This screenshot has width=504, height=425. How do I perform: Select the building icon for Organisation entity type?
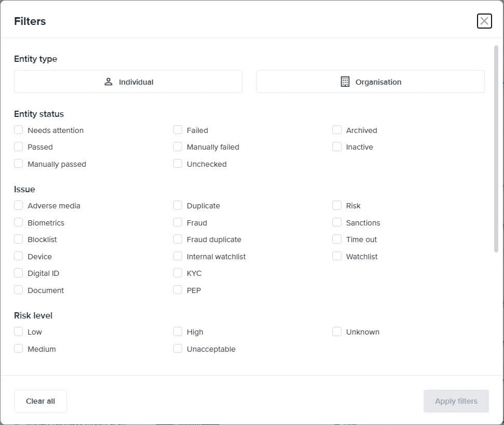345,81
